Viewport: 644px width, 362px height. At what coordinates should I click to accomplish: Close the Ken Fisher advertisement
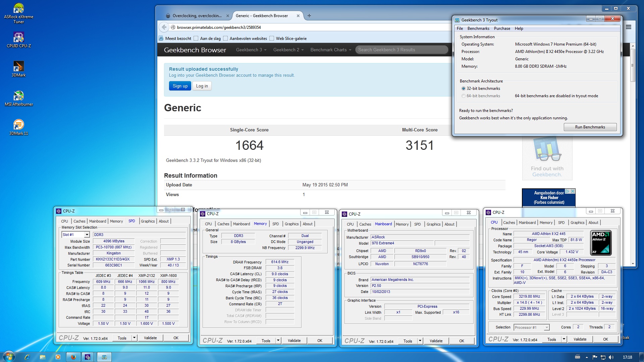tap(573, 191)
